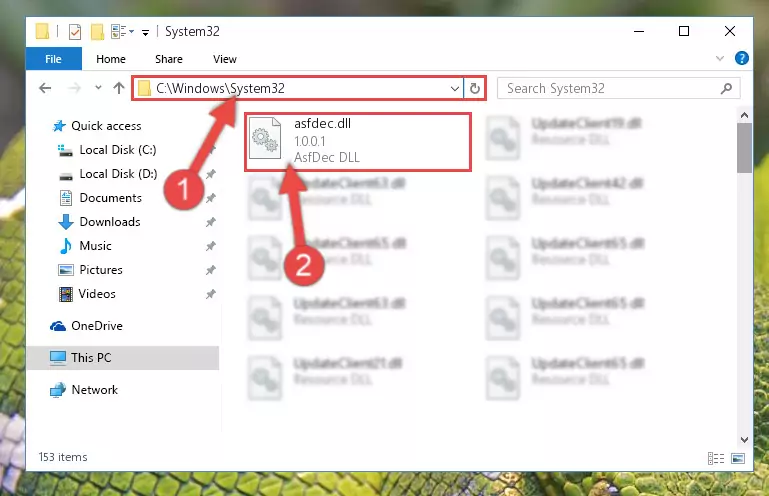The width and height of the screenshot is (769, 496).
Task: Click the pin icon beside Pictures
Action: [211, 270]
